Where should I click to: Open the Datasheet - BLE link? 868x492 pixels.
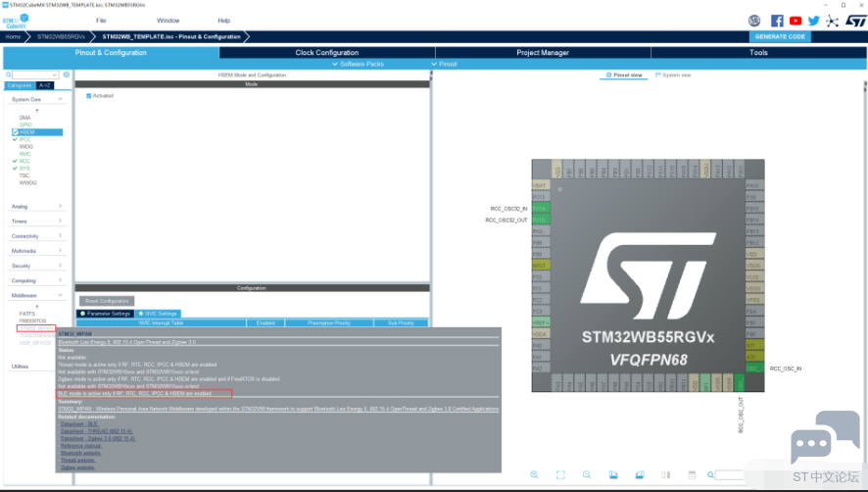[79, 423]
